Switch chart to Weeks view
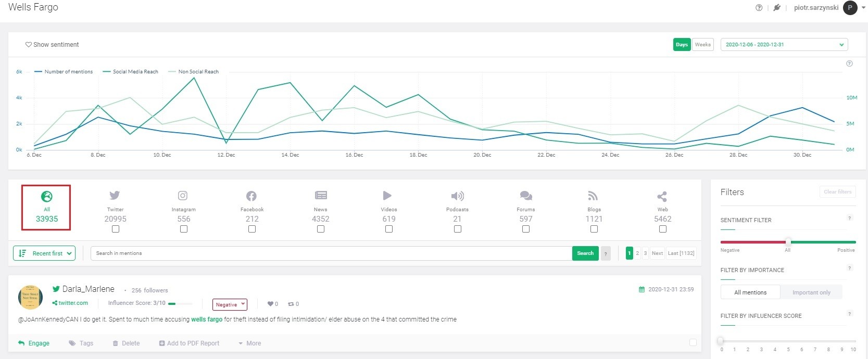868x359 pixels. pos(703,45)
